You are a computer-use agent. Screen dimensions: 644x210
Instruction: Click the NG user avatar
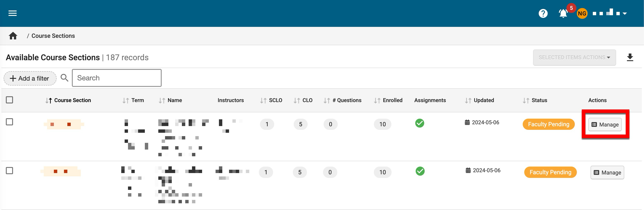(x=582, y=13)
